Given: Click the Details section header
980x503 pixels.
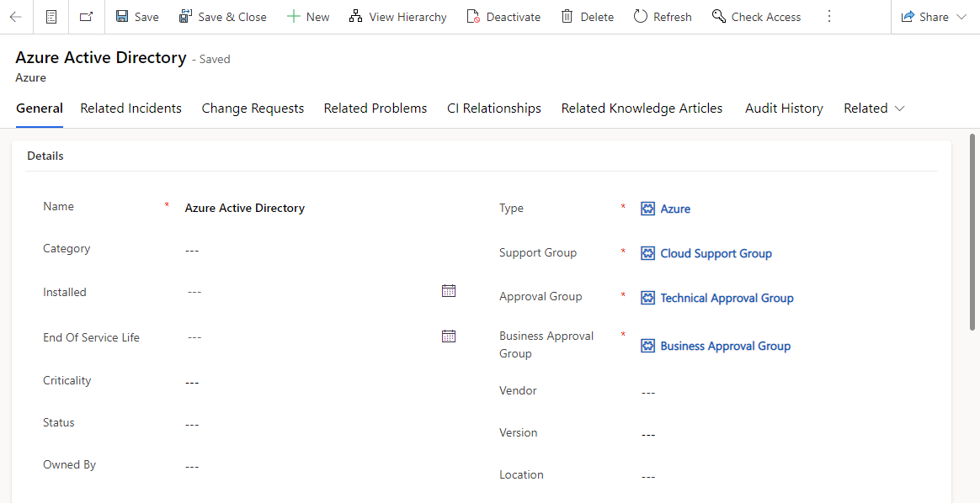Looking at the screenshot, I should tap(45, 156).
